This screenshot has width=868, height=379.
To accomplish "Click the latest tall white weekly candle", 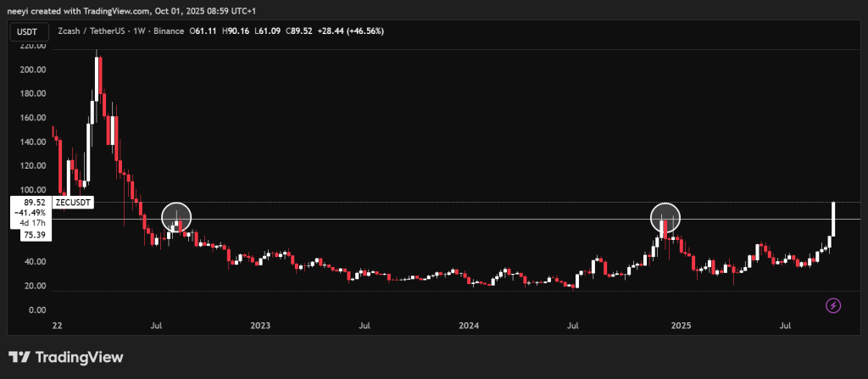I will (x=834, y=219).
